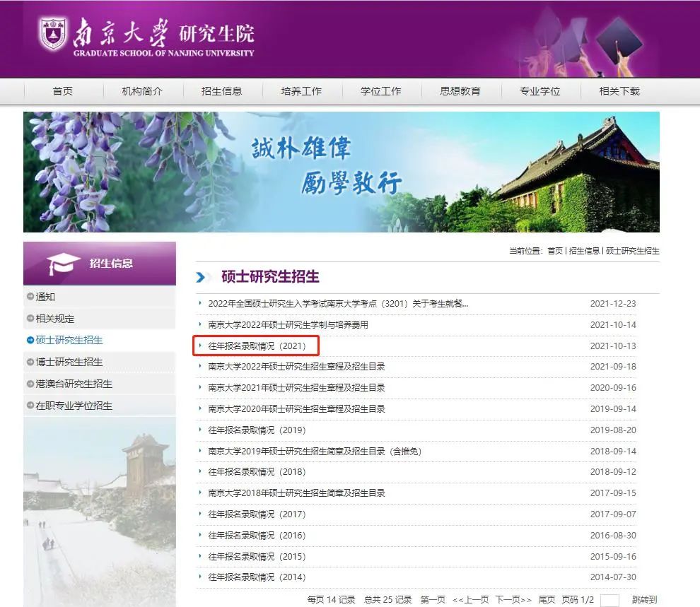Click the Nanjing University crest logo
700x607 pixels.
point(53,33)
